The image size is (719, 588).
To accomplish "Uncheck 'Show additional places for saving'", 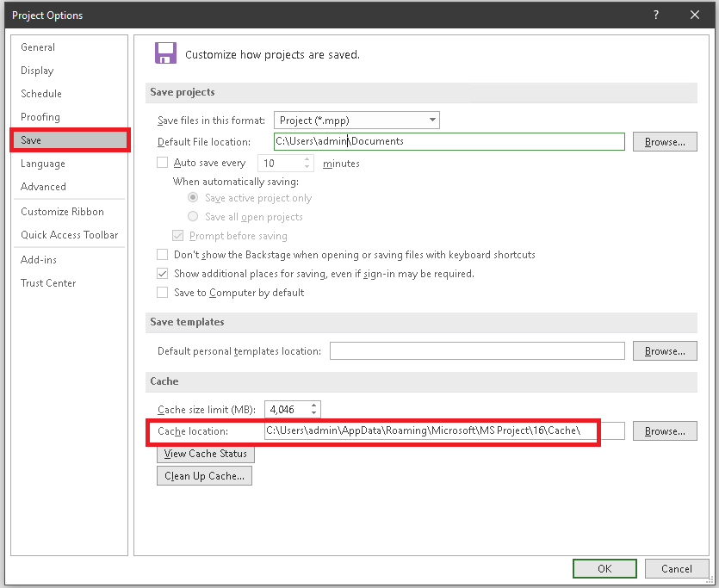I will point(162,273).
